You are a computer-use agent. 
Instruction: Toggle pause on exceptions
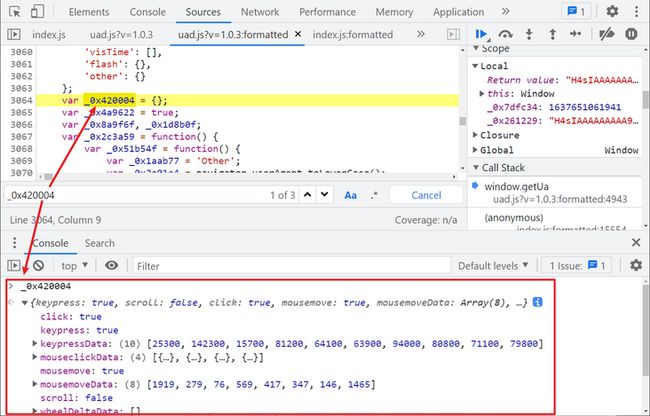click(x=631, y=34)
